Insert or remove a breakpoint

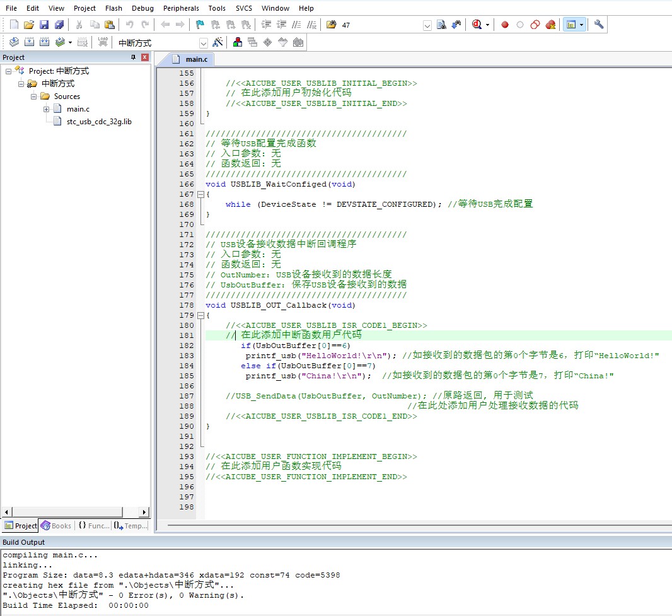tap(505, 25)
